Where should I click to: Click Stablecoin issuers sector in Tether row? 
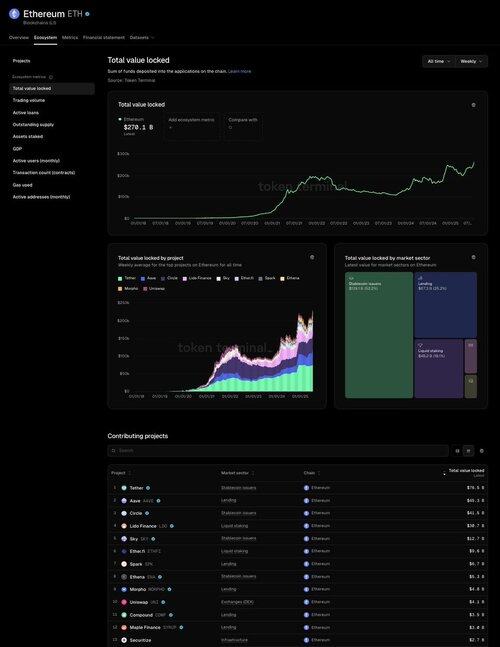pyautogui.click(x=238, y=488)
